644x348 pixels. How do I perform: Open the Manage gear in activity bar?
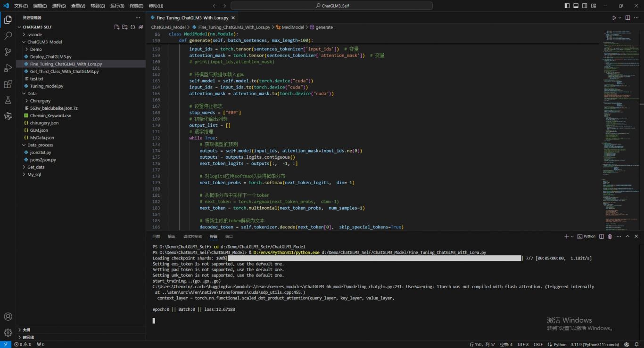click(x=8, y=332)
